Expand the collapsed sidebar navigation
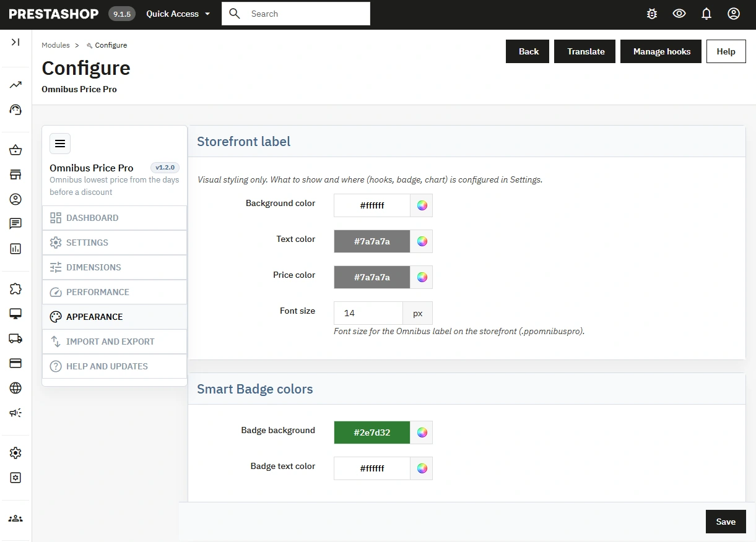756x542 pixels. point(15,42)
